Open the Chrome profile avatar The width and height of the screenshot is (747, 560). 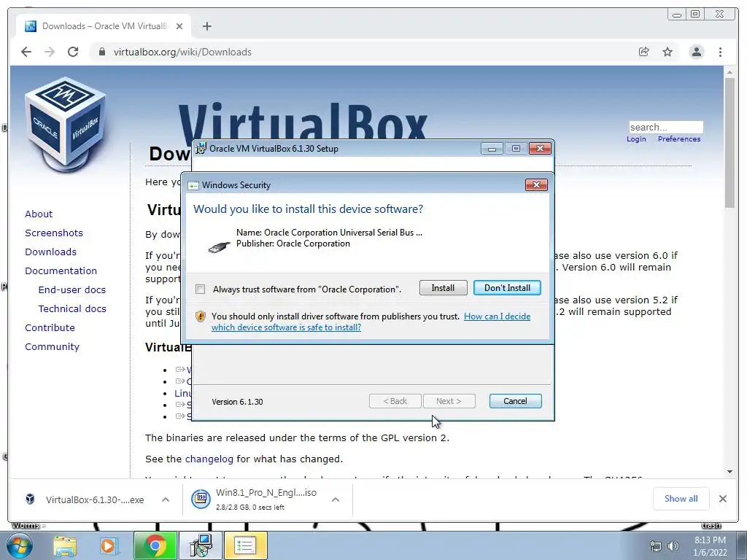(x=697, y=52)
